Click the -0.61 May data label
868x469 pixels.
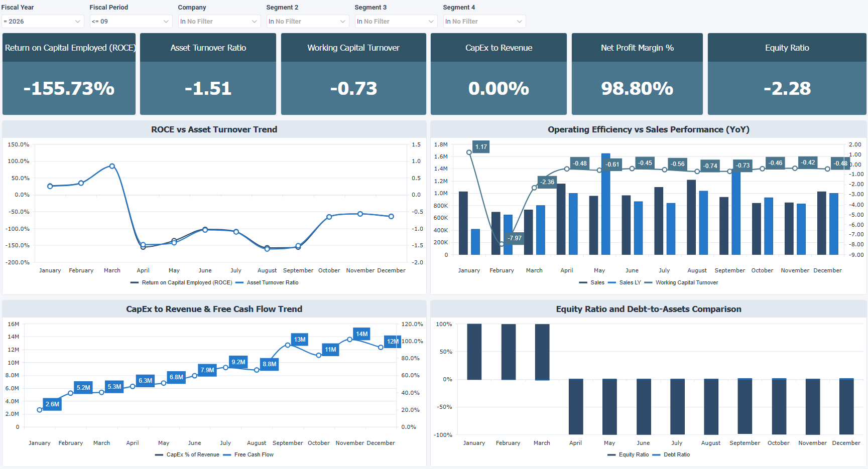click(x=612, y=165)
